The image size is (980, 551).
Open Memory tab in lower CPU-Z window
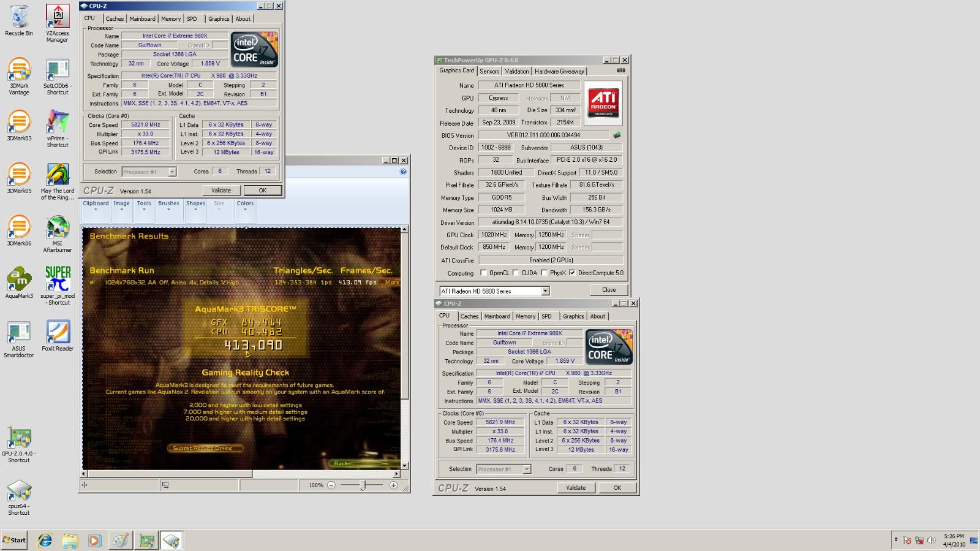pos(526,316)
